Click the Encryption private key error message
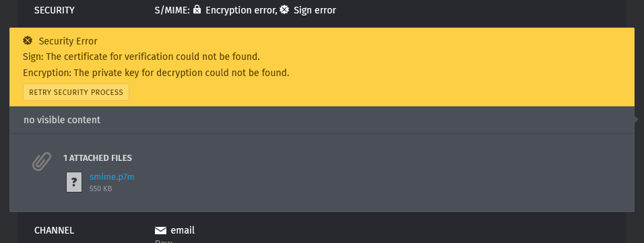 click(x=156, y=73)
